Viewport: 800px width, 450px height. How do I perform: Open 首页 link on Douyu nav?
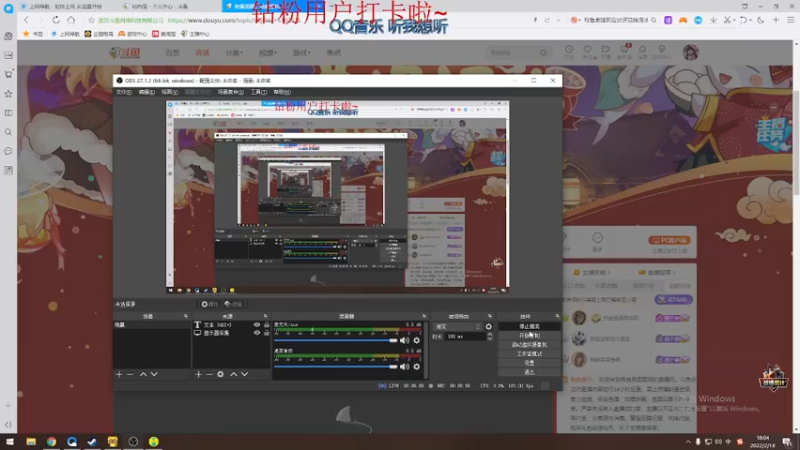pyautogui.click(x=172, y=53)
